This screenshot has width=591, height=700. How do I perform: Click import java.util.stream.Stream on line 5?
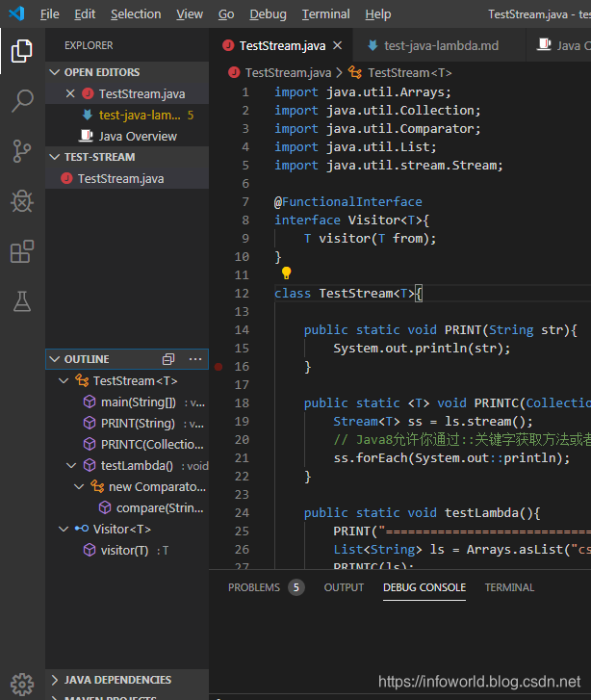(388, 166)
